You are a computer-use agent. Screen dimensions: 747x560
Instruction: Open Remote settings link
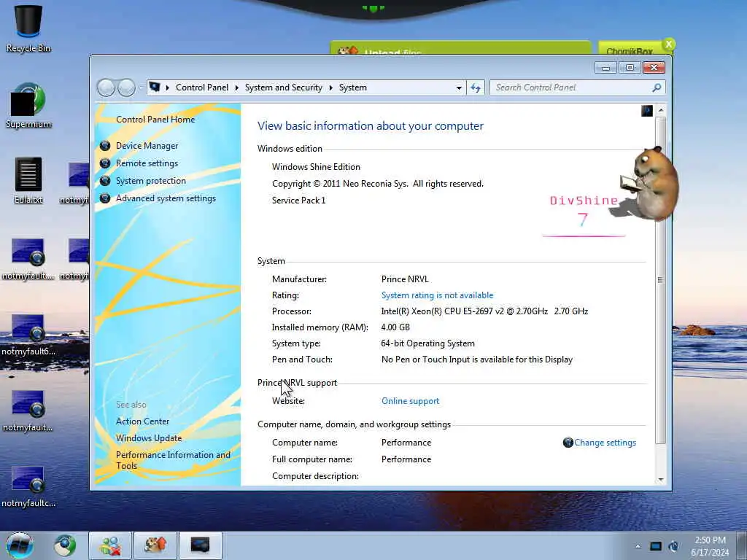click(147, 163)
